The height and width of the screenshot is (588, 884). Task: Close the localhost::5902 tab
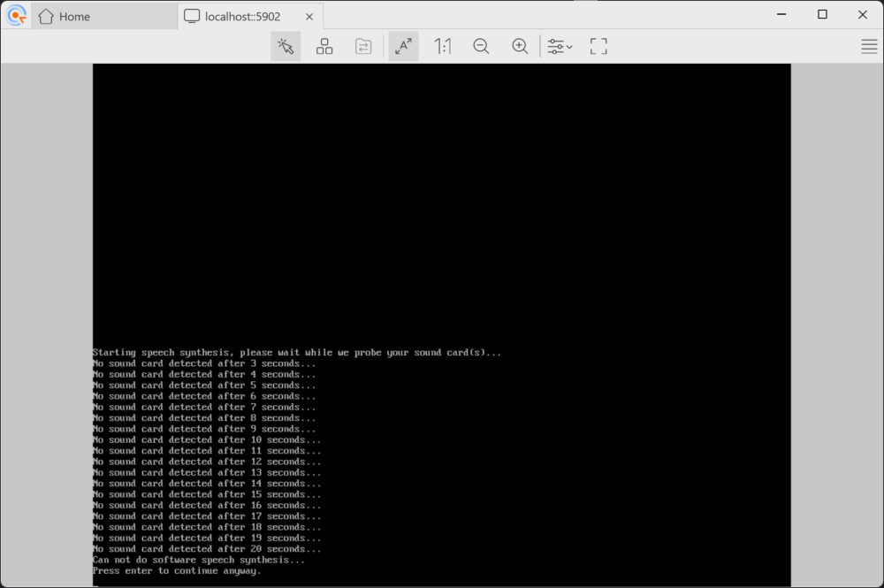(x=309, y=15)
